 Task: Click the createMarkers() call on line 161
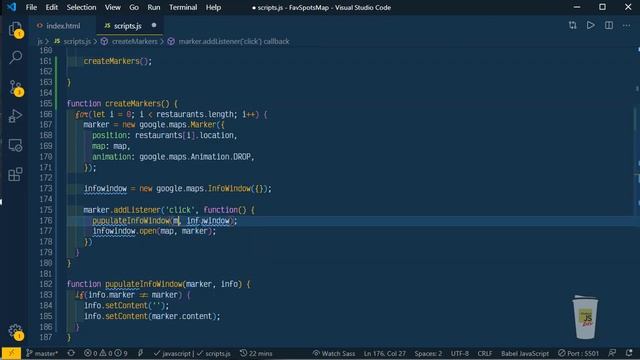pos(118,61)
